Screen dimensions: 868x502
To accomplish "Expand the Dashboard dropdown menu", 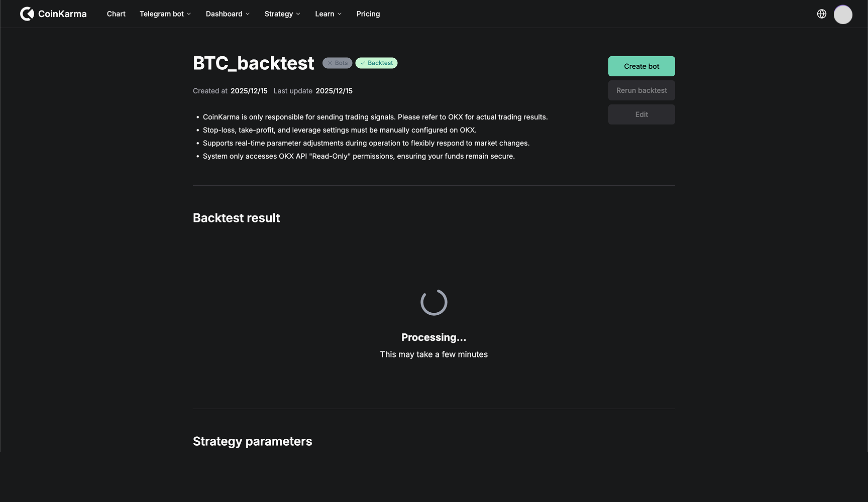I will [x=228, y=14].
